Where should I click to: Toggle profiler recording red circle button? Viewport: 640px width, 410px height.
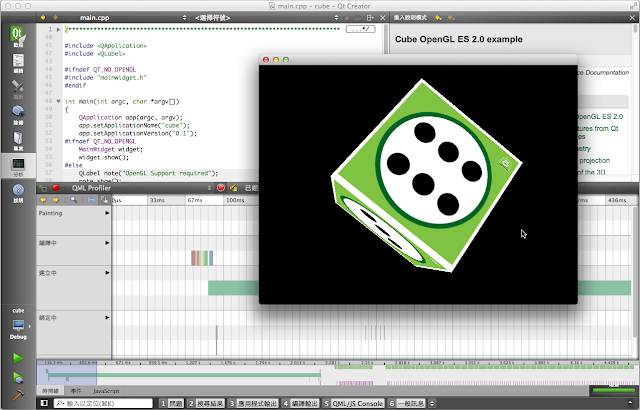click(x=221, y=188)
